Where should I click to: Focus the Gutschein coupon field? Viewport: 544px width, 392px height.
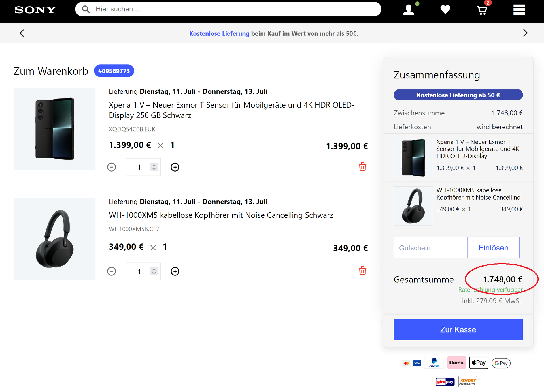[x=430, y=248]
